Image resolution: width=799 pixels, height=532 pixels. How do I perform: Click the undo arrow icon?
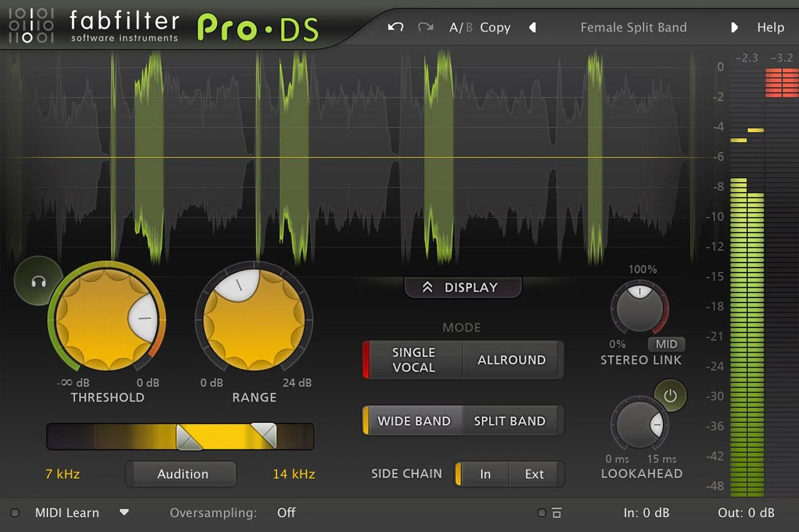coord(395,27)
